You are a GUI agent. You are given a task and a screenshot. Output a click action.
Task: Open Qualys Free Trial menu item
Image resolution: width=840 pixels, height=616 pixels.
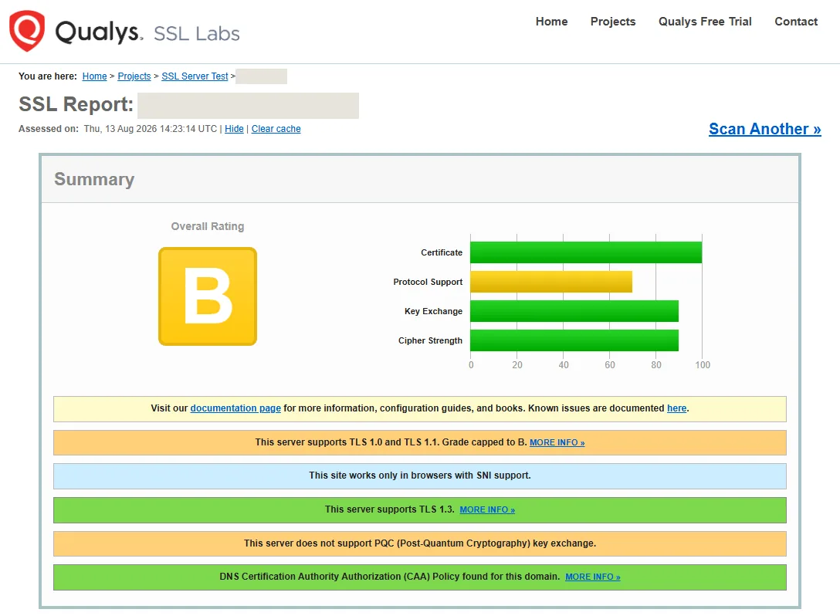[704, 22]
